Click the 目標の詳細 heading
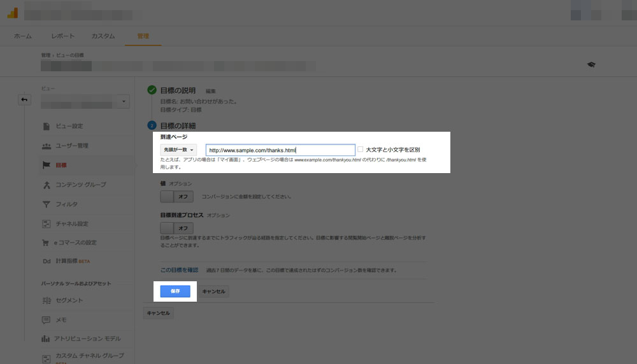This screenshot has width=637, height=364. click(178, 126)
